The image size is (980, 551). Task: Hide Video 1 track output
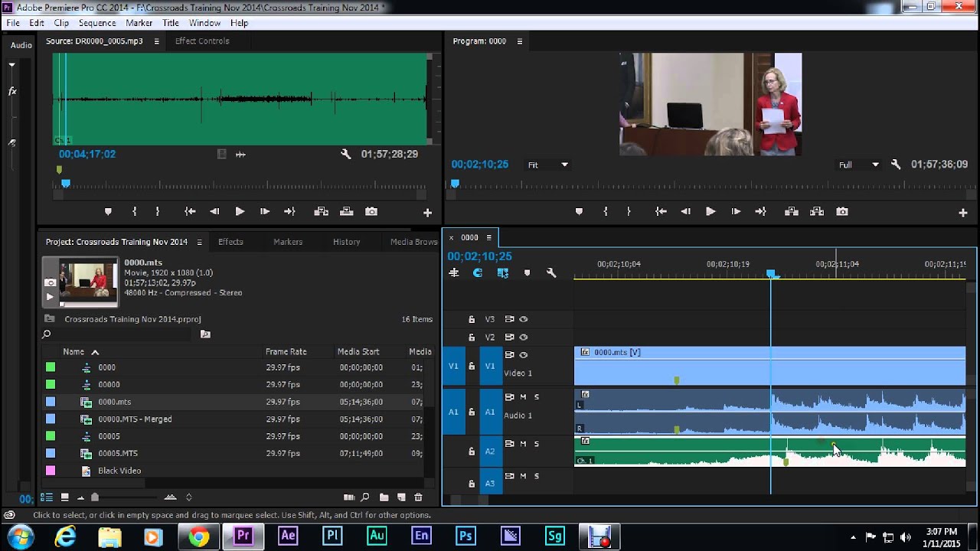(x=524, y=355)
